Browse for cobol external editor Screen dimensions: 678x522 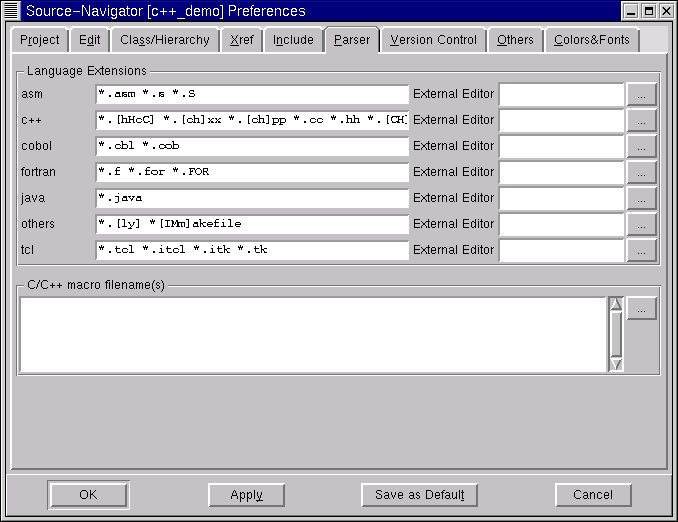coord(642,146)
